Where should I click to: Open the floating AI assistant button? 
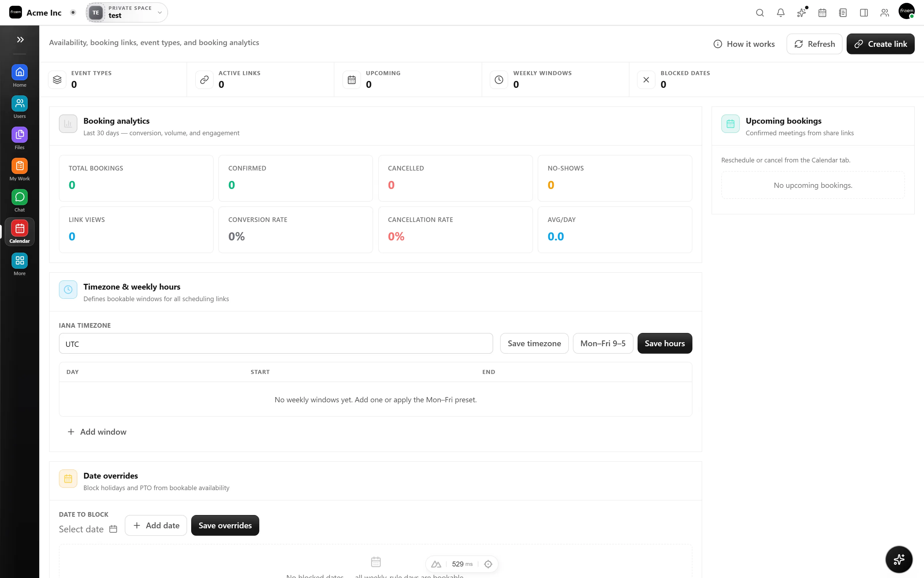899,559
